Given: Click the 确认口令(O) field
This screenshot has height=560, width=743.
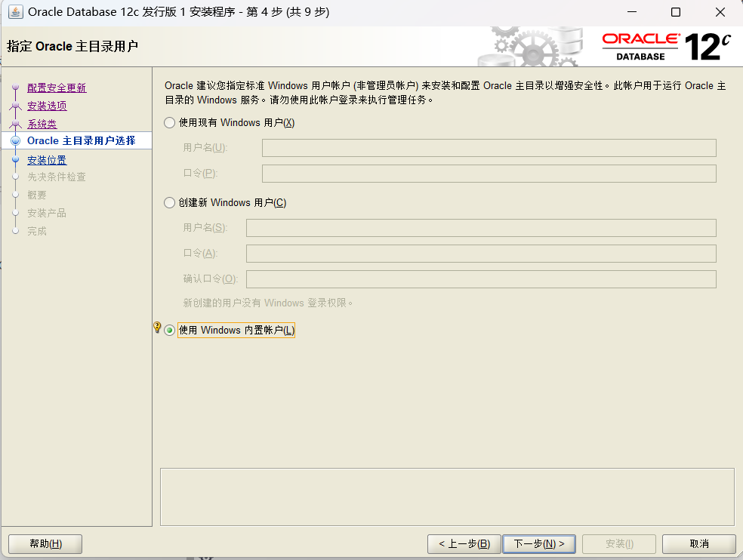Looking at the screenshot, I should click(x=481, y=279).
